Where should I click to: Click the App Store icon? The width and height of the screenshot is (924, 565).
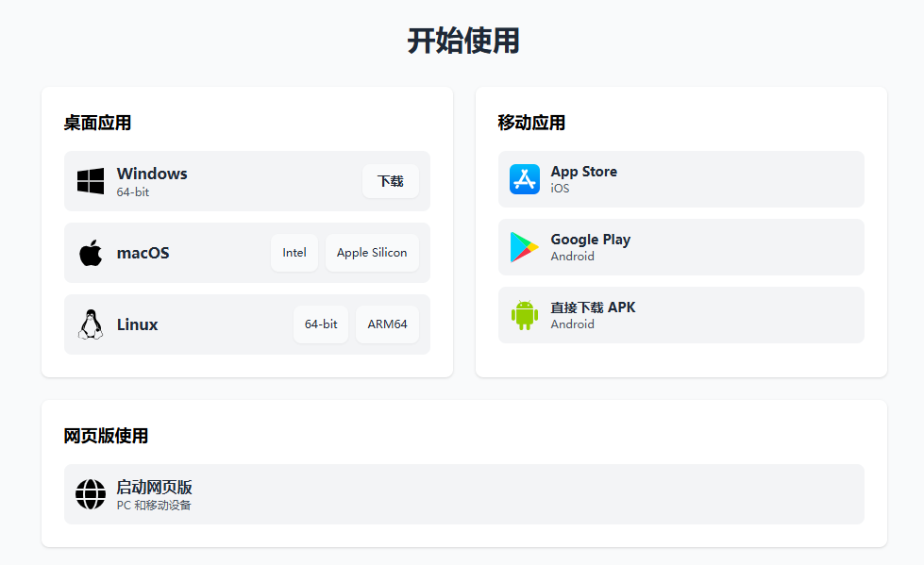point(523,178)
